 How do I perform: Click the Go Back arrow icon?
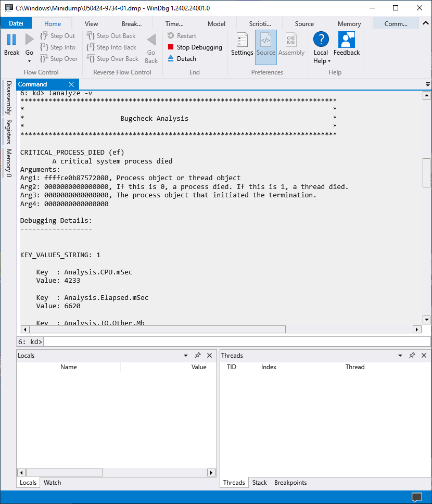pos(151,40)
